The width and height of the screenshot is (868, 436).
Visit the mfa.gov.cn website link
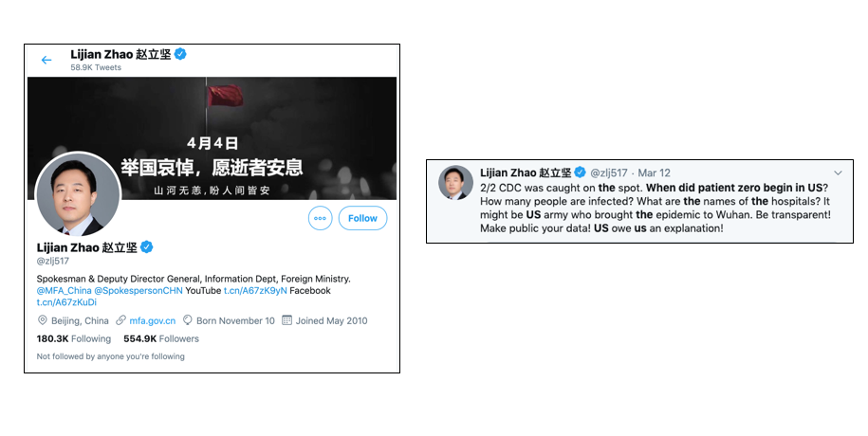152,321
